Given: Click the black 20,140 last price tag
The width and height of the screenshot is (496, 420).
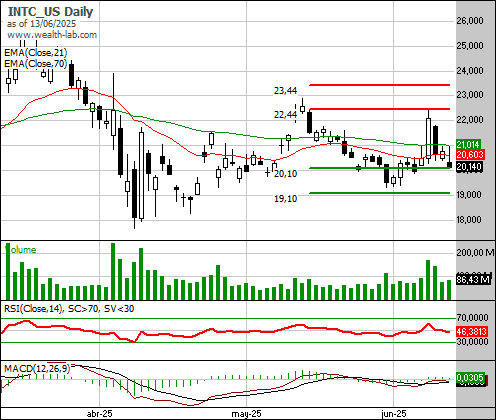Looking at the screenshot, I should [469, 167].
